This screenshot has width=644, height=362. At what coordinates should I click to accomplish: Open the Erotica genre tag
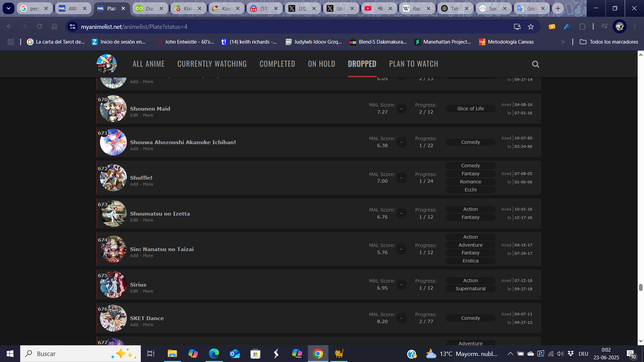470,261
